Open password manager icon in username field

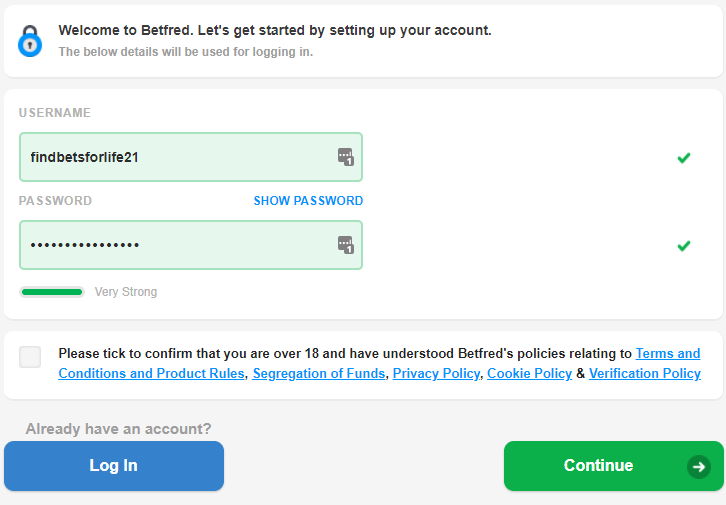tap(345, 157)
